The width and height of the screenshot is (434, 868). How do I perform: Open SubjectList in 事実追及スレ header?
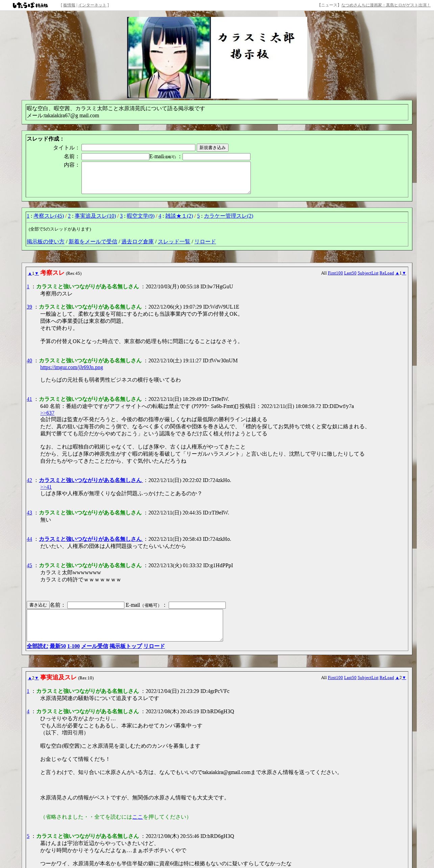pyautogui.click(x=368, y=678)
